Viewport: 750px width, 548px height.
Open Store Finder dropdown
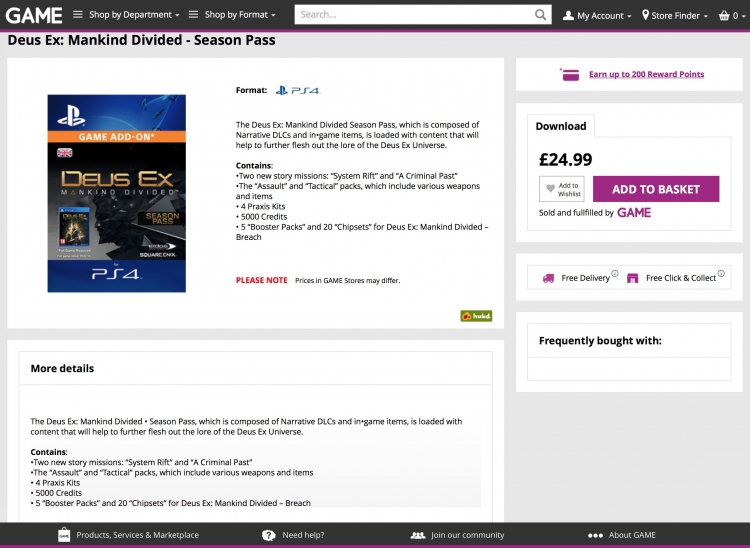pos(674,16)
